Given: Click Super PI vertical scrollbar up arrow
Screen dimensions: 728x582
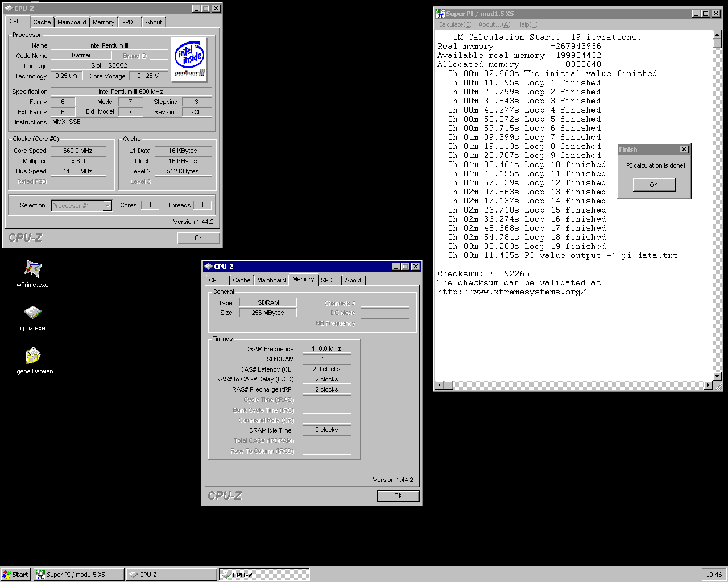Looking at the screenshot, I should [717, 35].
